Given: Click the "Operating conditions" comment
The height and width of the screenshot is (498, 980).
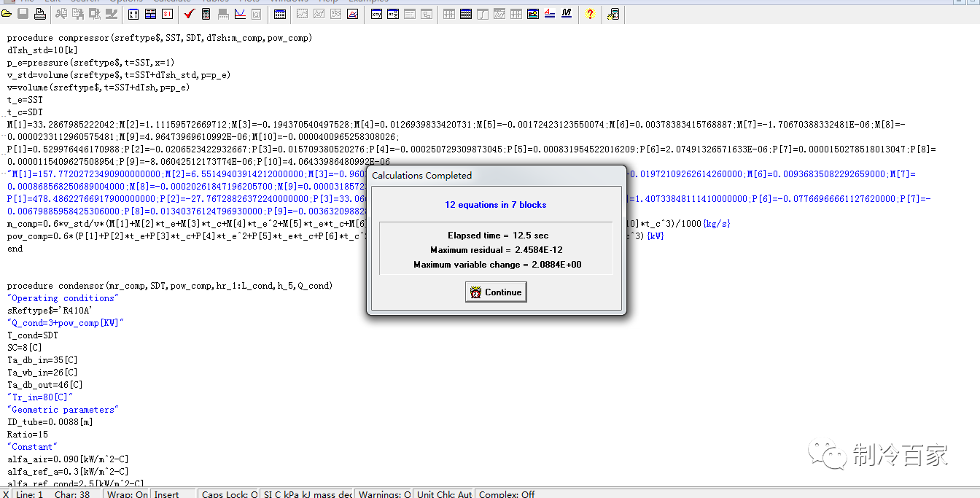Looking at the screenshot, I should (63, 298).
